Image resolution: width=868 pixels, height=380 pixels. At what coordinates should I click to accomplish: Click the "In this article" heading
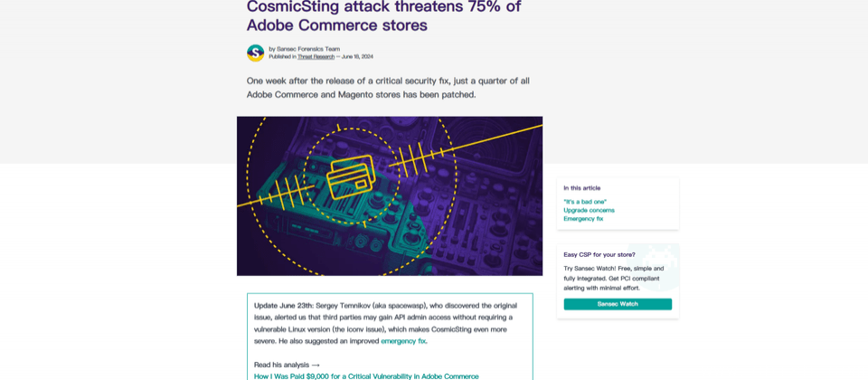click(x=581, y=188)
